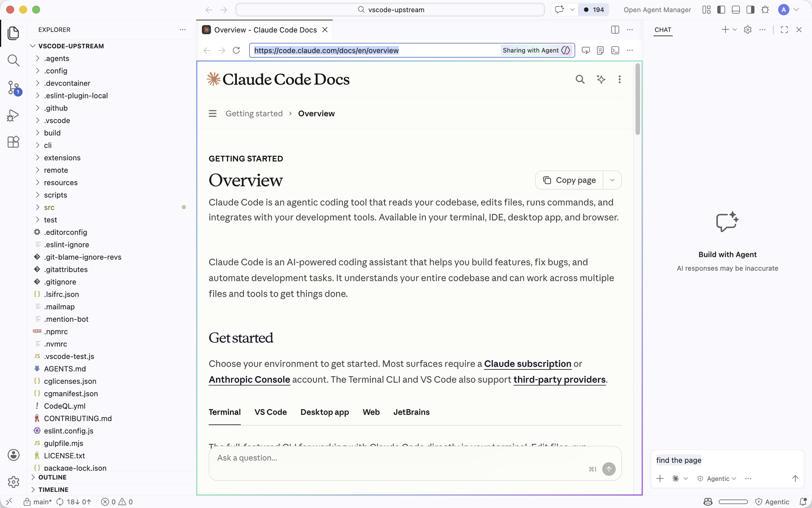The image size is (812, 508).
Task: Open the Accounts menu icon
Action: click(14, 455)
